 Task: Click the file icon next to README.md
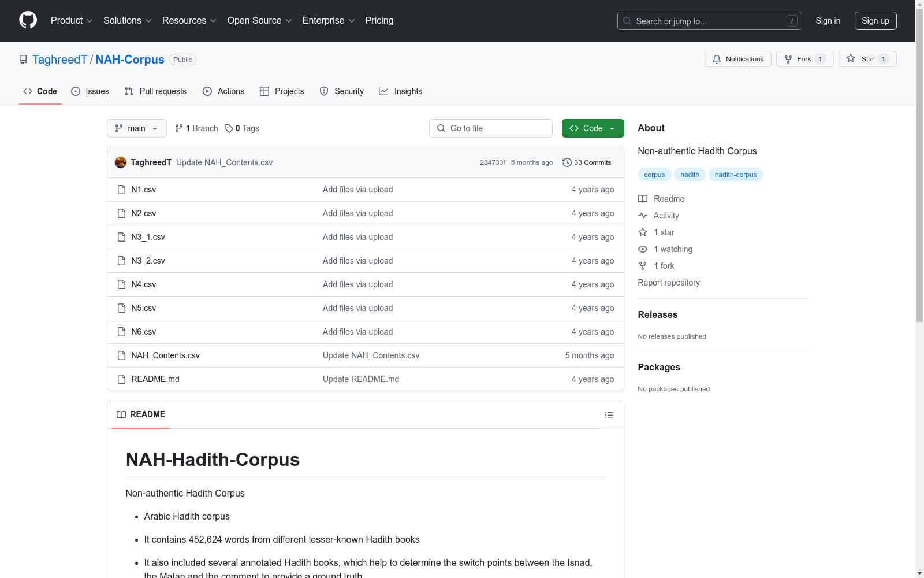coord(121,379)
